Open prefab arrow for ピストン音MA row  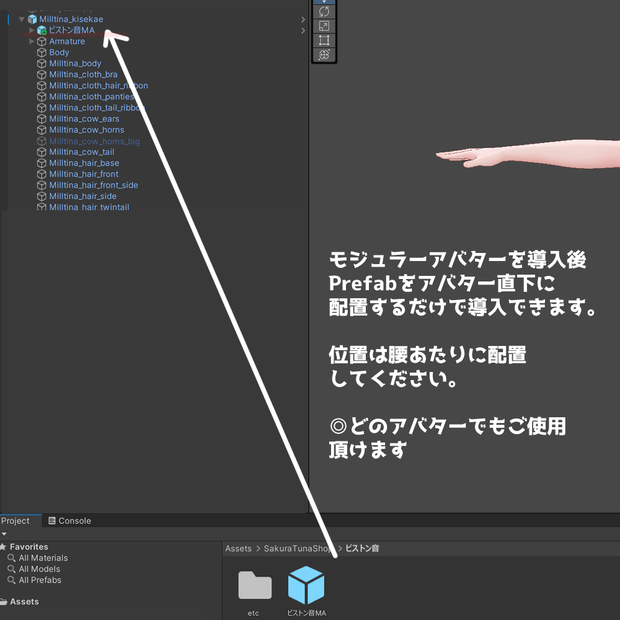point(303,30)
